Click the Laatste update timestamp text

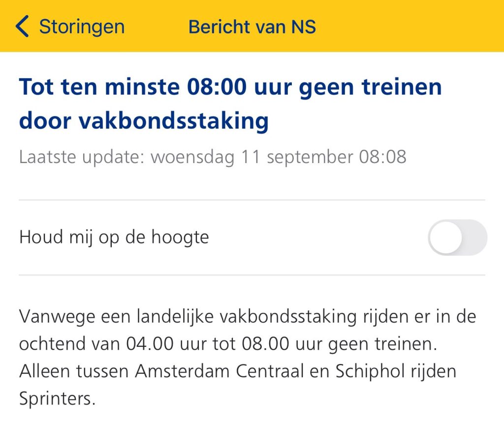(x=213, y=157)
